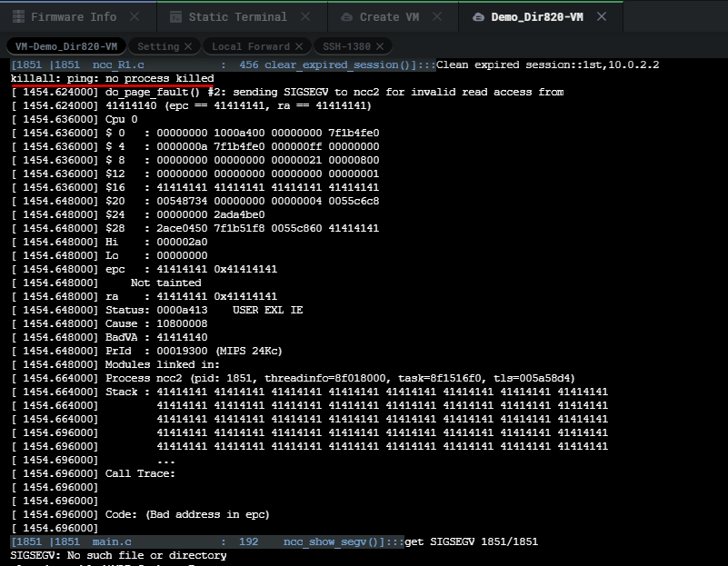Click the 'Cpu 0' log line
Image resolution: width=728 pixels, height=566 pixels.
pyautogui.click(x=75, y=119)
